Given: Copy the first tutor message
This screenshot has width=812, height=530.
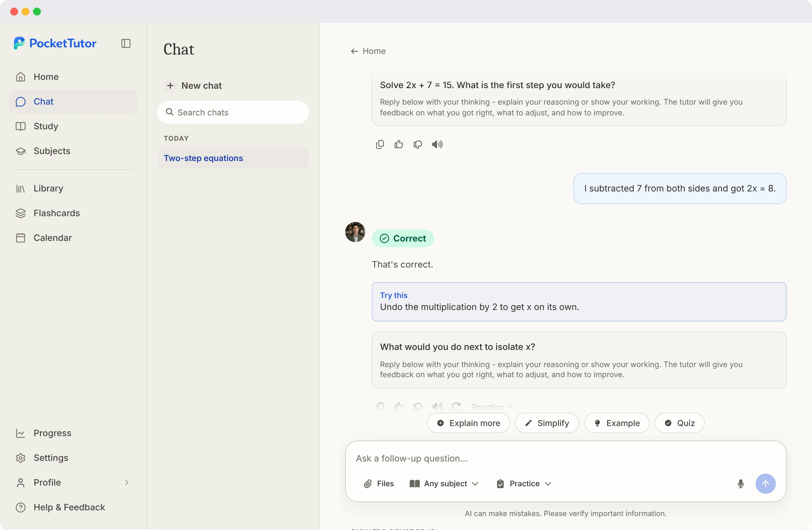Looking at the screenshot, I should pyautogui.click(x=380, y=145).
